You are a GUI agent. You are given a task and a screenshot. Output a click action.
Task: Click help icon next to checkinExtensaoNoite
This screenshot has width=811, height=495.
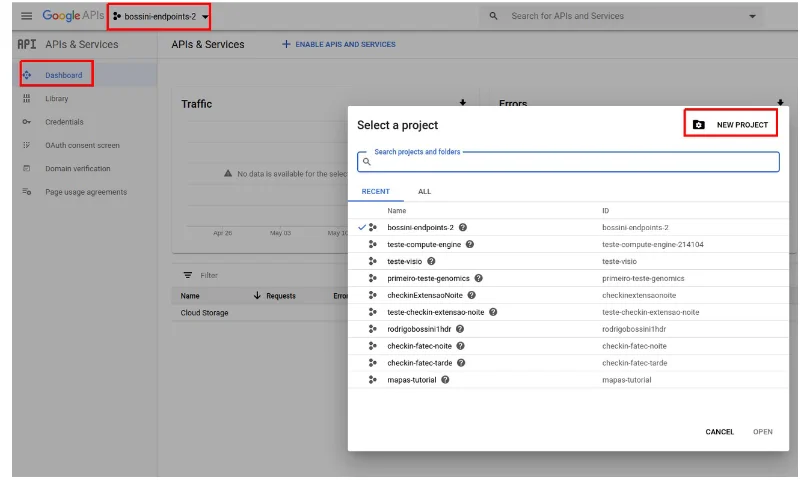(471, 295)
